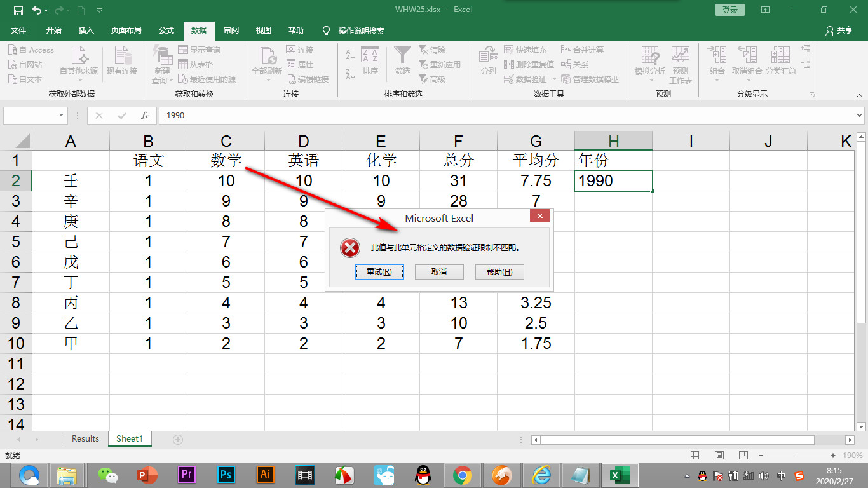Image resolution: width=868 pixels, height=488 pixels.
Task: Click the 合并计算 consolidate icon
Action: (x=566, y=50)
